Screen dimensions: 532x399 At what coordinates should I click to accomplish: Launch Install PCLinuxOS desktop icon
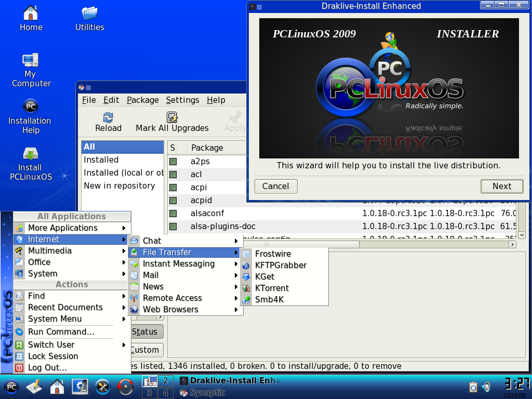[31, 164]
